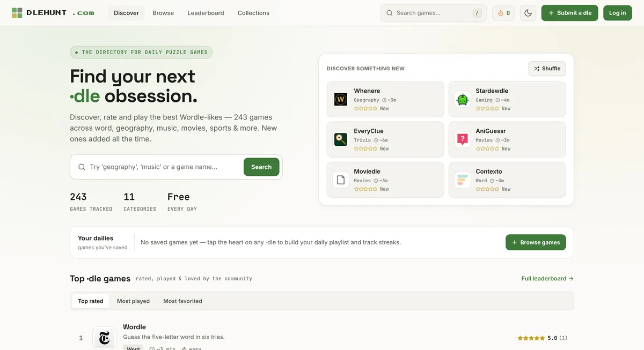Image resolution: width=644 pixels, height=350 pixels.
Task: Click the Moviedle document icon
Action: (341, 180)
